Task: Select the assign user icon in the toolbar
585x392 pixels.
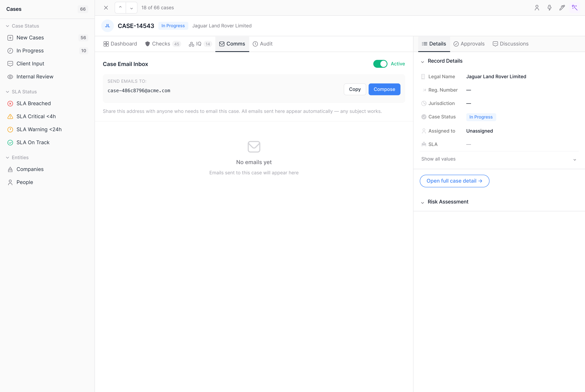Action: 537,8
